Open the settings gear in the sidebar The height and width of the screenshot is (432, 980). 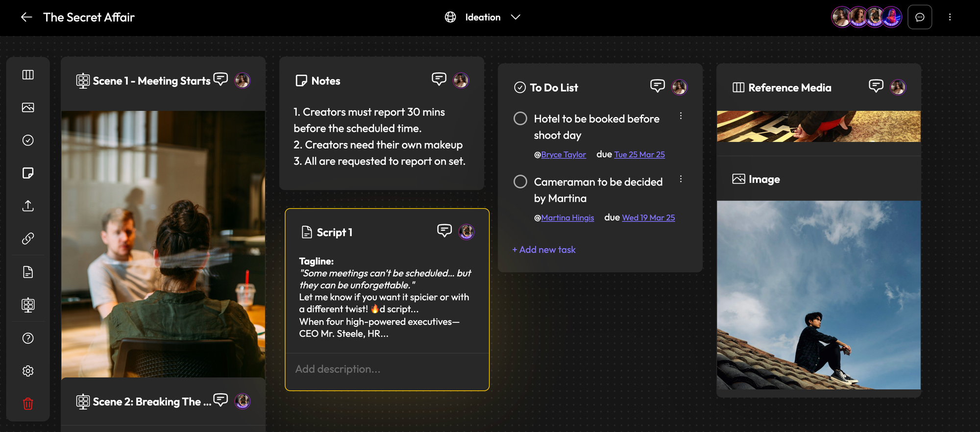coord(28,371)
